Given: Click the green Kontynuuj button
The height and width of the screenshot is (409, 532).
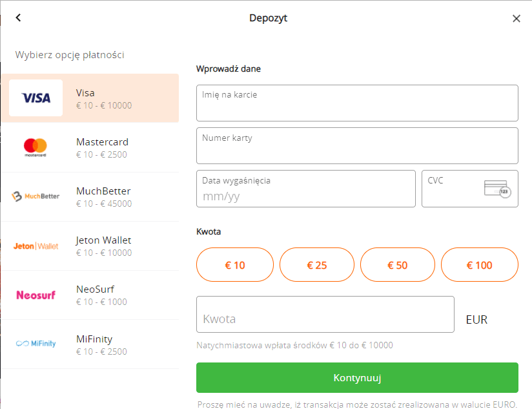Looking at the screenshot, I should coord(357,378).
